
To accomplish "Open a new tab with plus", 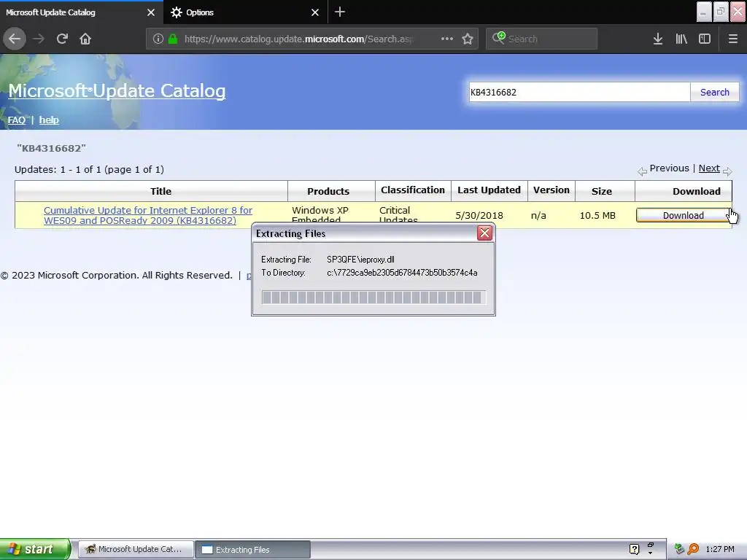I will click(340, 12).
